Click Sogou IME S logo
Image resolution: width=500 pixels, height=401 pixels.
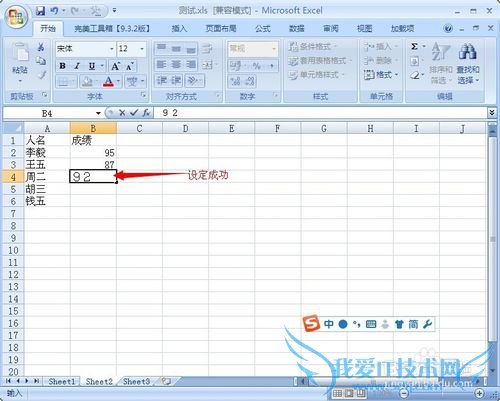click(x=311, y=324)
